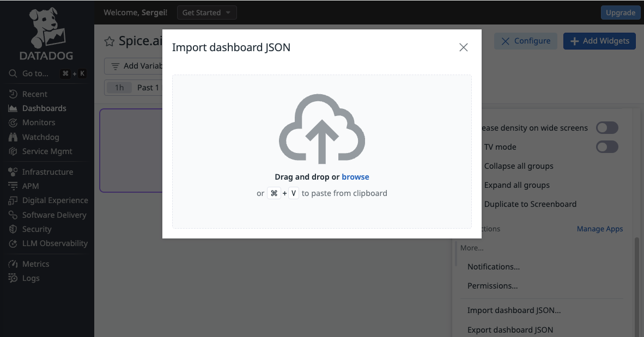Click the cloud upload icon
This screenshot has width=644, height=337.
(x=322, y=129)
